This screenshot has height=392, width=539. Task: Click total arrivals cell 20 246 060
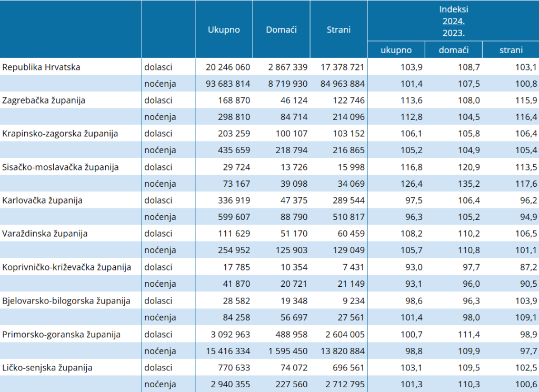point(228,67)
